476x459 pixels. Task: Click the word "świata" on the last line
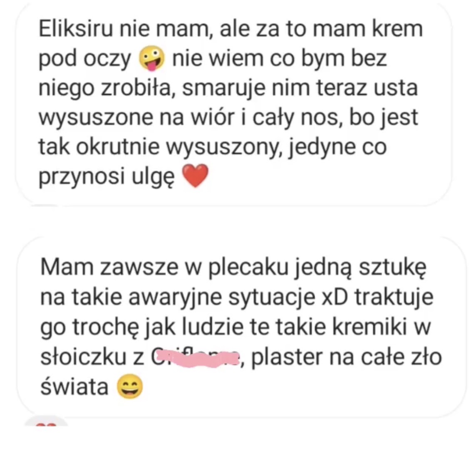74,387
